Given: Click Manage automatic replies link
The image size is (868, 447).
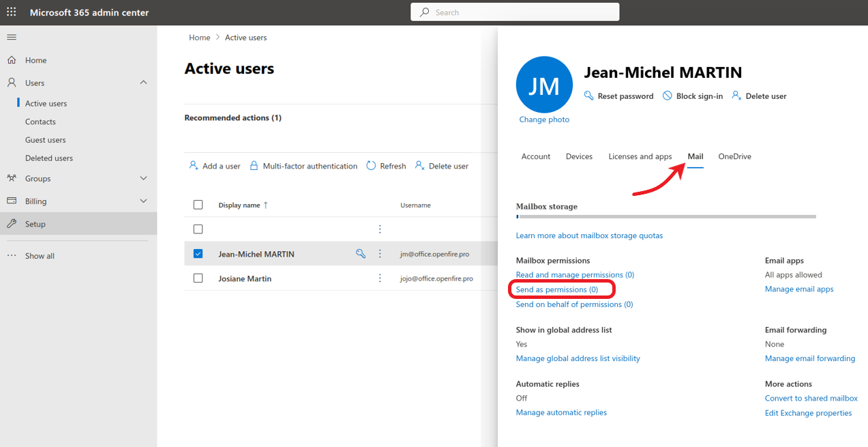Looking at the screenshot, I should (x=561, y=412).
